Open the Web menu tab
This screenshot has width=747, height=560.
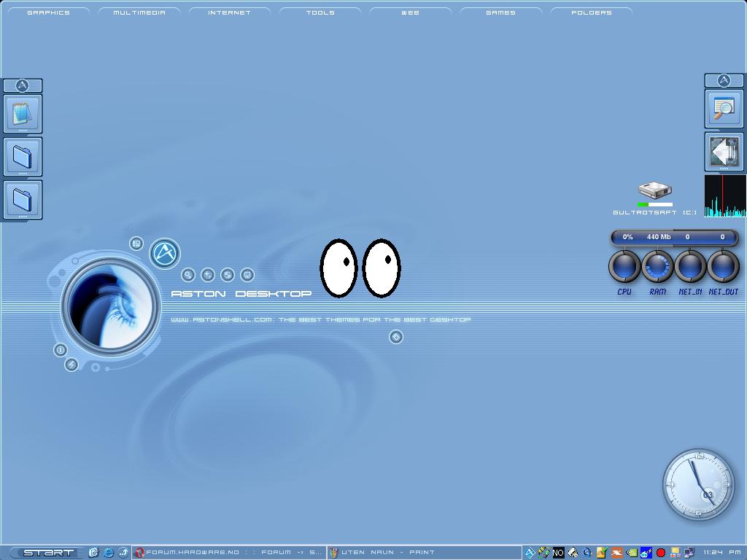coord(410,12)
